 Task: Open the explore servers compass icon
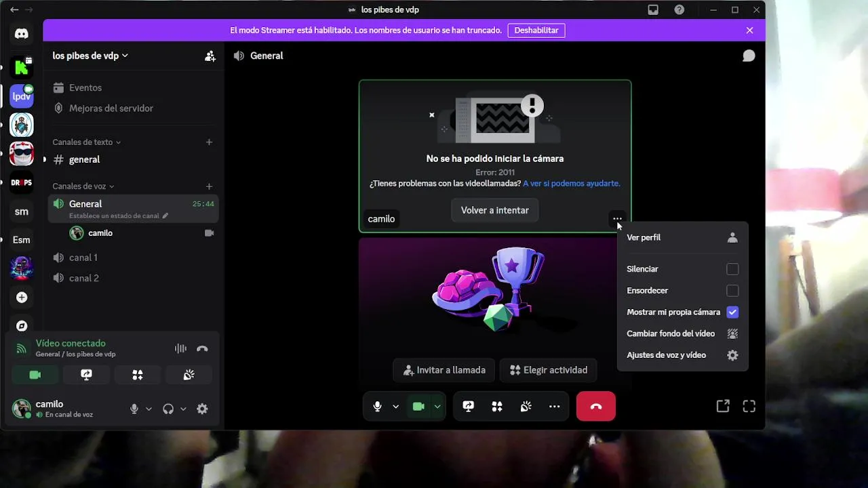22,326
